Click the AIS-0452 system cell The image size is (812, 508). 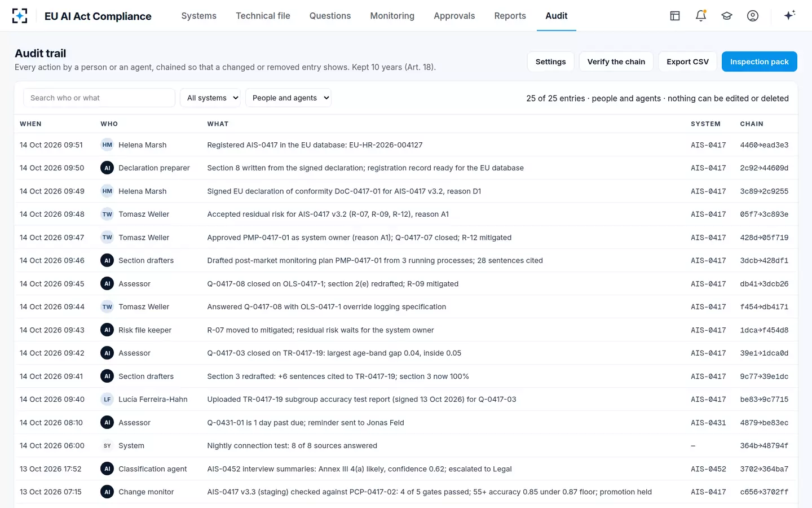(708, 469)
